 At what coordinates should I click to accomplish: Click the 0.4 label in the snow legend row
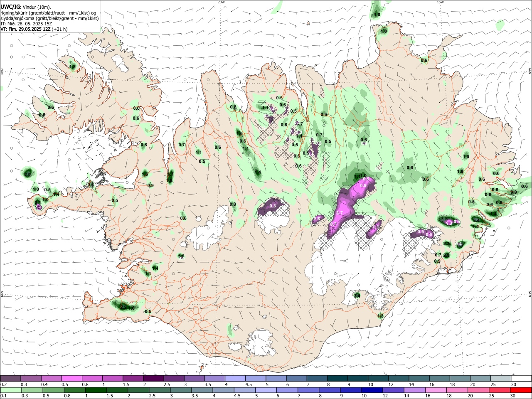point(44,384)
